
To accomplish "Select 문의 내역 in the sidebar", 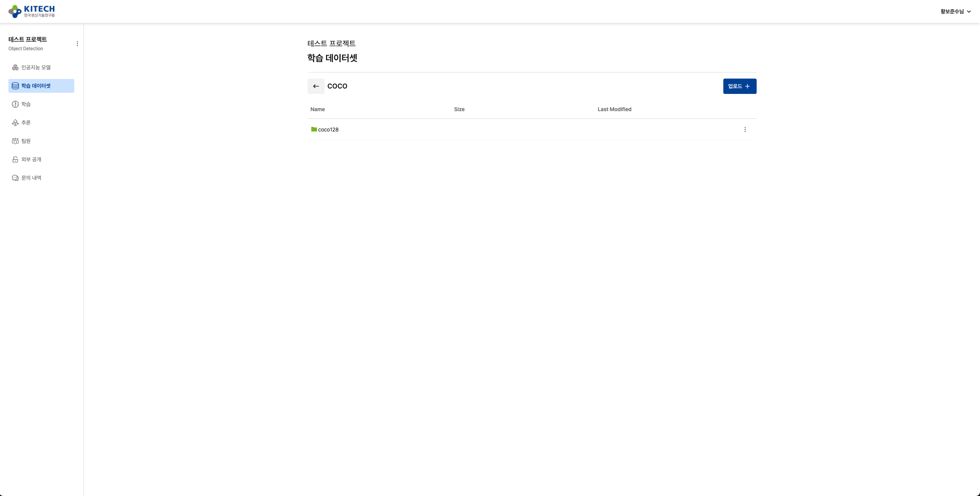I will [x=31, y=178].
